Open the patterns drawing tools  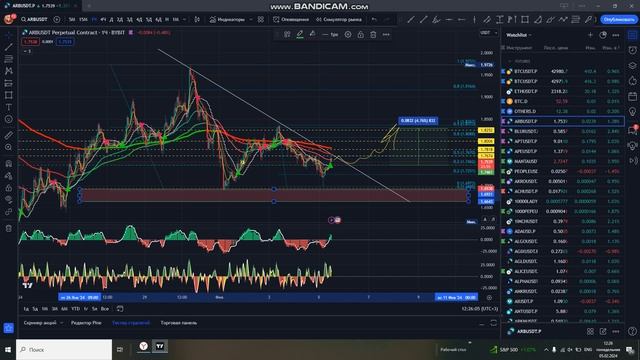pos(9,71)
